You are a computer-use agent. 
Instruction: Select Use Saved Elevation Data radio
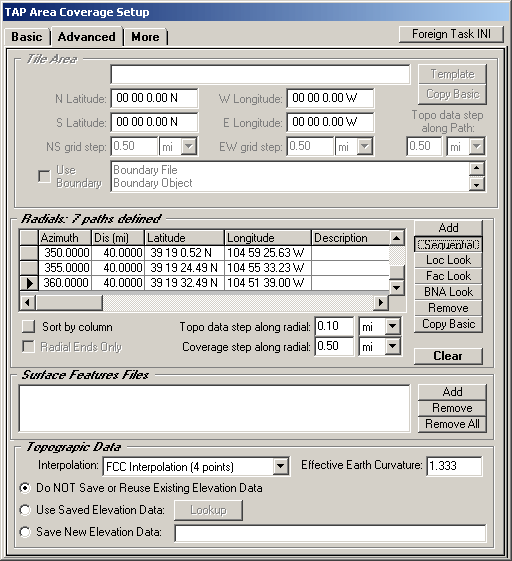(x=25, y=510)
